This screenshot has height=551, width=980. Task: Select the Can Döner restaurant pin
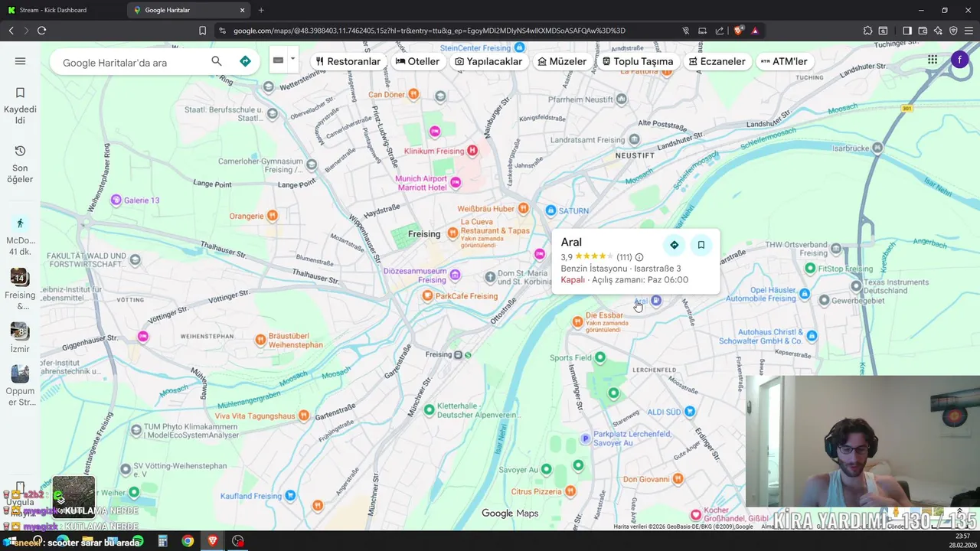tap(413, 94)
